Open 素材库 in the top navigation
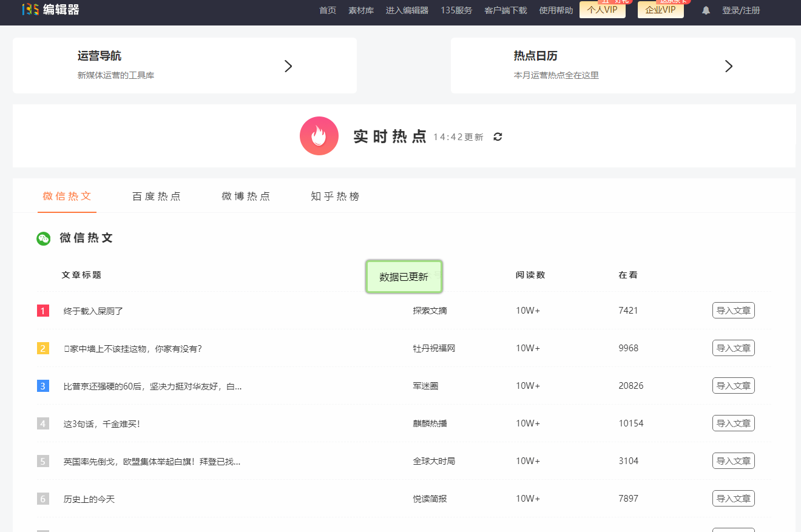 361,10
